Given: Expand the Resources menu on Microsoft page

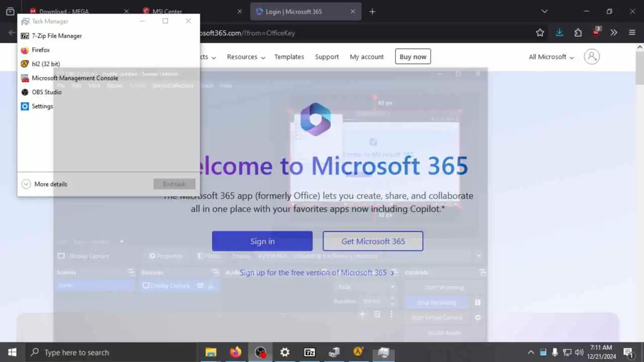Looking at the screenshot, I should 246,57.
